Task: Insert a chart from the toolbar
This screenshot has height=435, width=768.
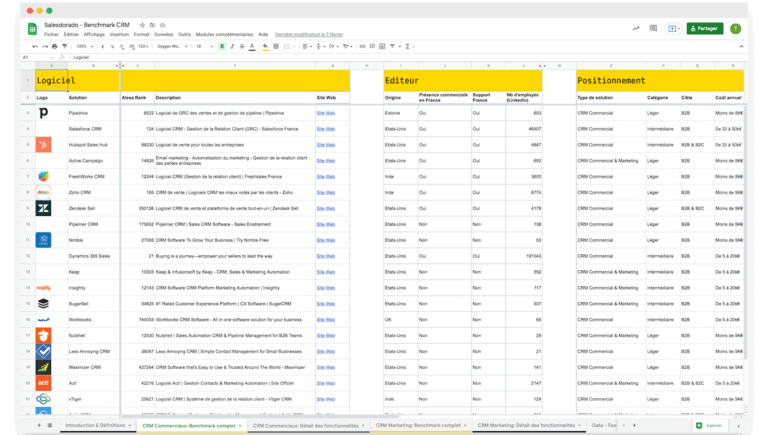Action: tap(382, 47)
